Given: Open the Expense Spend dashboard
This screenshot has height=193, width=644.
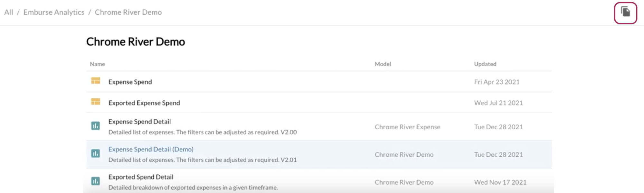Looking at the screenshot, I should click(130, 82).
